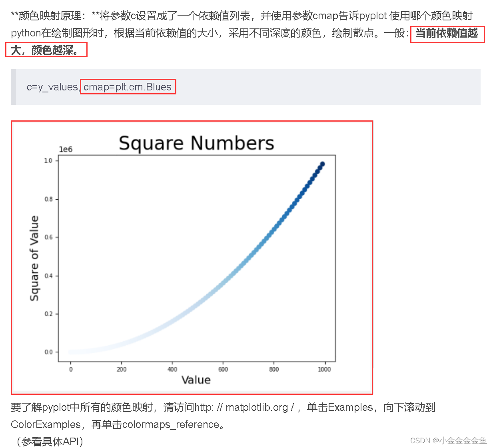Viewport: 493px width, 448px height.
Task: Click the 1e6 exponent label
Action: point(66,150)
